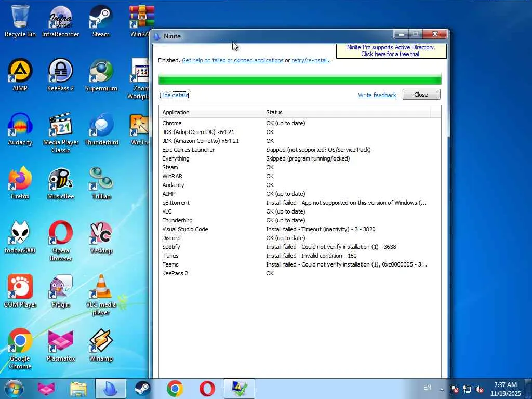This screenshot has width=532, height=399.
Task: Click the Close button in Ninite
Action: click(x=421, y=95)
